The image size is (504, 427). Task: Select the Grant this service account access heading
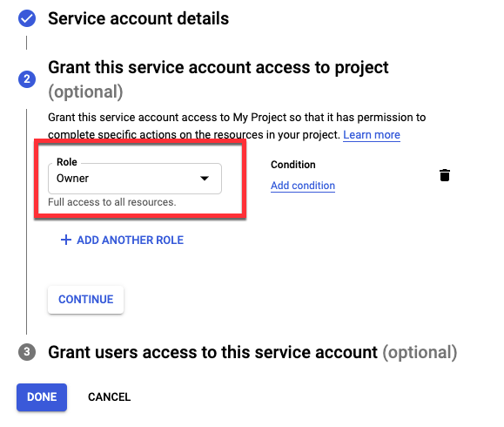click(218, 68)
